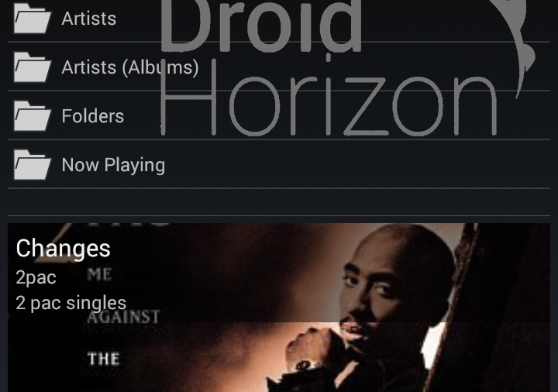The height and width of the screenshot is (392, 558).
Task: Tap the folder icon next to Now Playing
Action: tap(33, 165)
